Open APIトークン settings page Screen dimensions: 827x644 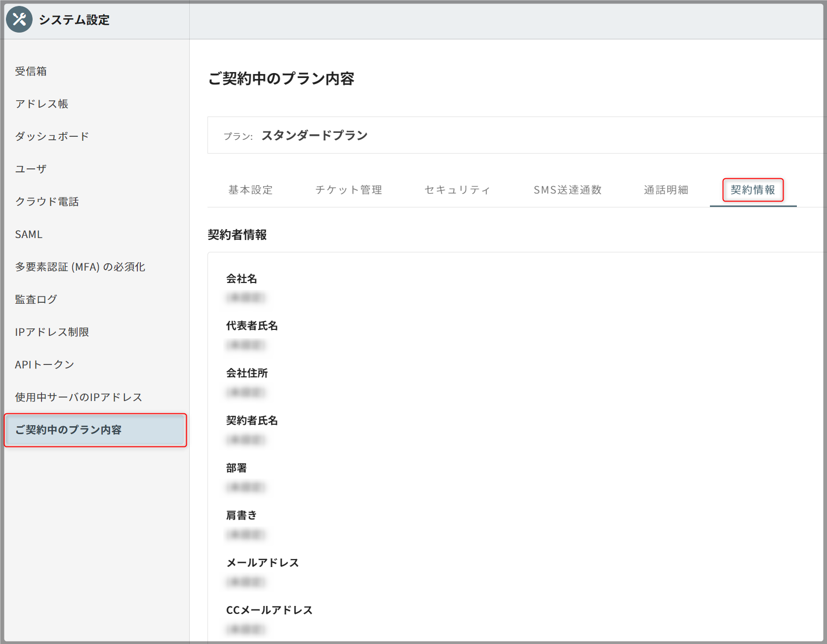click(44, 364)
